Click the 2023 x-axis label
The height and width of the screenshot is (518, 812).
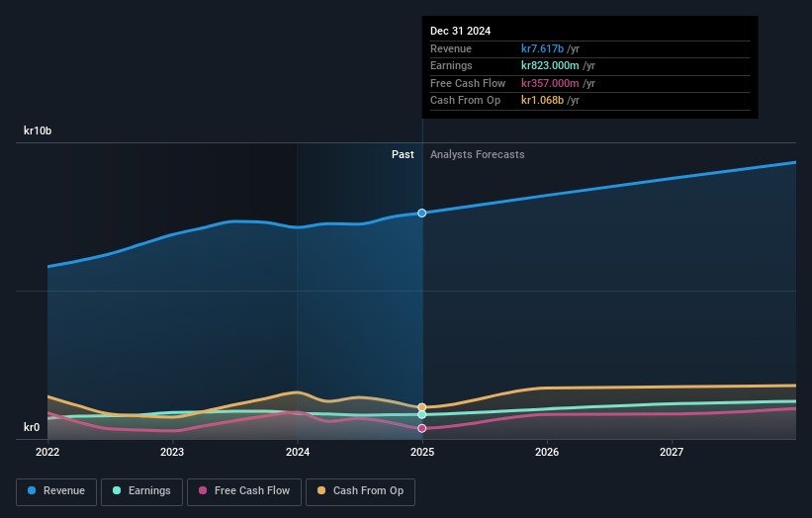pyautogui.click(x=172, y=453)
